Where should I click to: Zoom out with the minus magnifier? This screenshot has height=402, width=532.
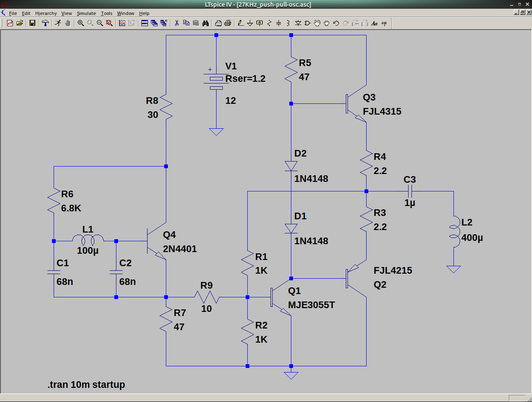click(100, 23)
